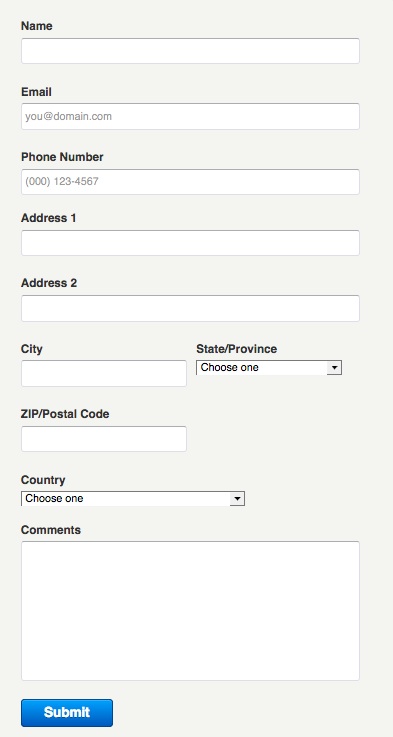Click the ZIP/Postal Code label
This screenshot has width=393, height=737.
click(x=65, y=414)
